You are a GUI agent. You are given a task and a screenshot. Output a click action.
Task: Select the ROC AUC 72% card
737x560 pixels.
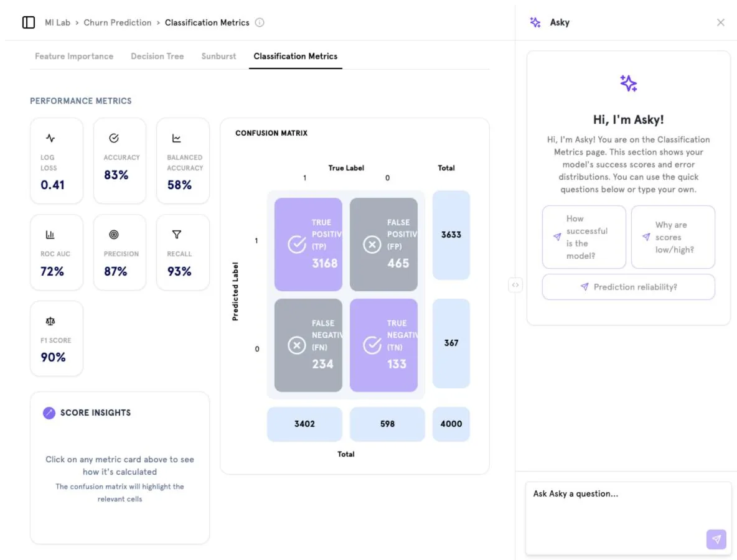[57, 253]
